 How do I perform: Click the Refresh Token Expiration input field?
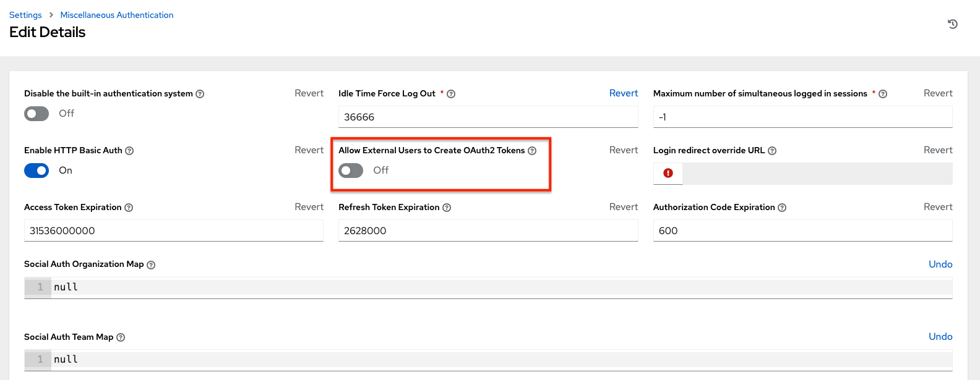click(x=488, y=230)
